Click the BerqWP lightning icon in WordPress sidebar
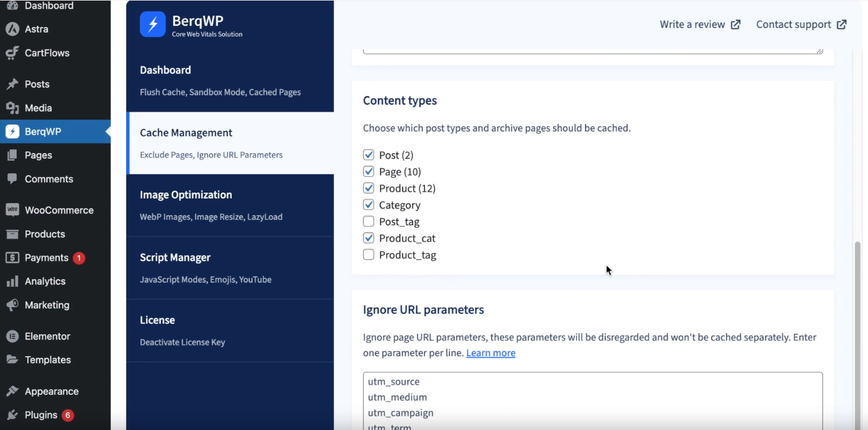868x430 pixels. coord(12,132)
